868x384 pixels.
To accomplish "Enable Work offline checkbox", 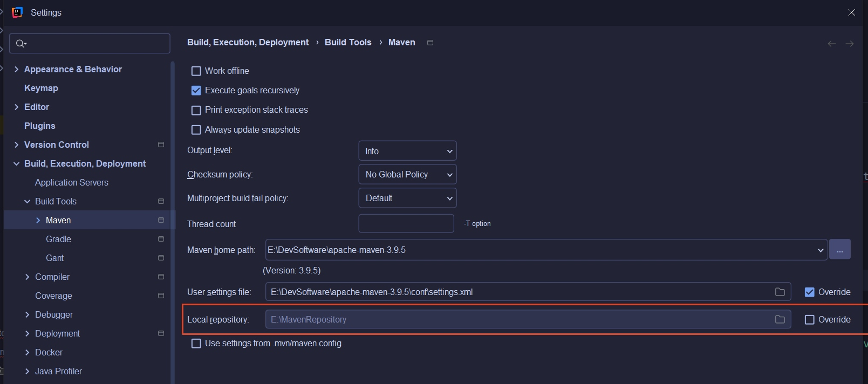I will [196, 71].
